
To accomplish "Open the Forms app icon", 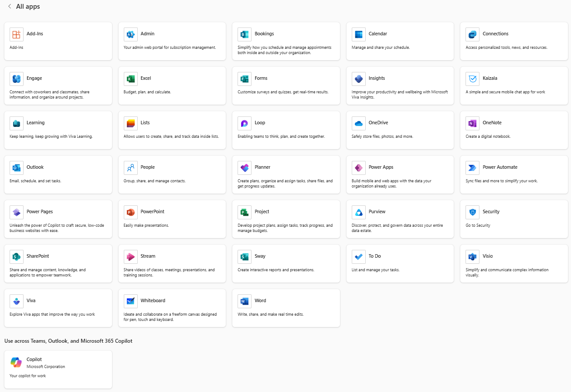I will [245, 79].
